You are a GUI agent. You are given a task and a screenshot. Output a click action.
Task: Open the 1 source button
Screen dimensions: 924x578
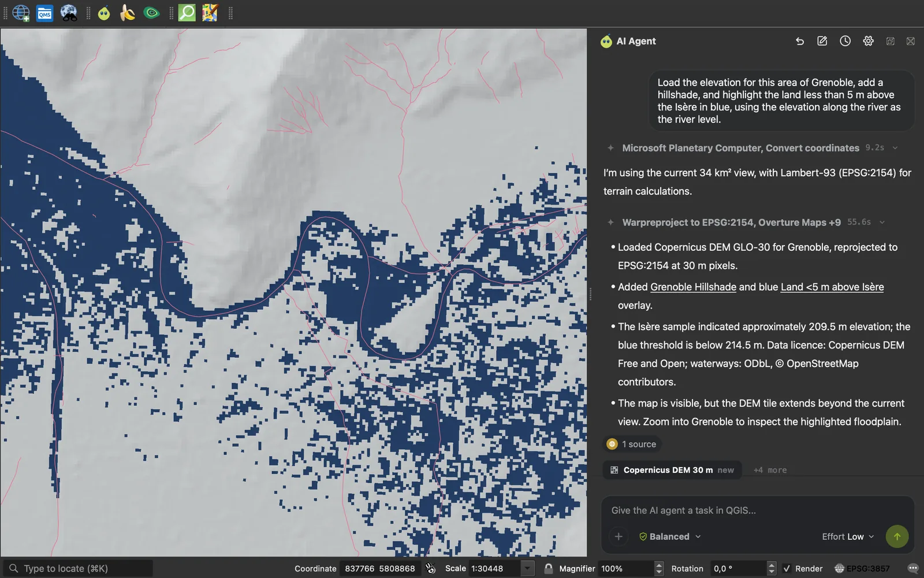[632, 444]
